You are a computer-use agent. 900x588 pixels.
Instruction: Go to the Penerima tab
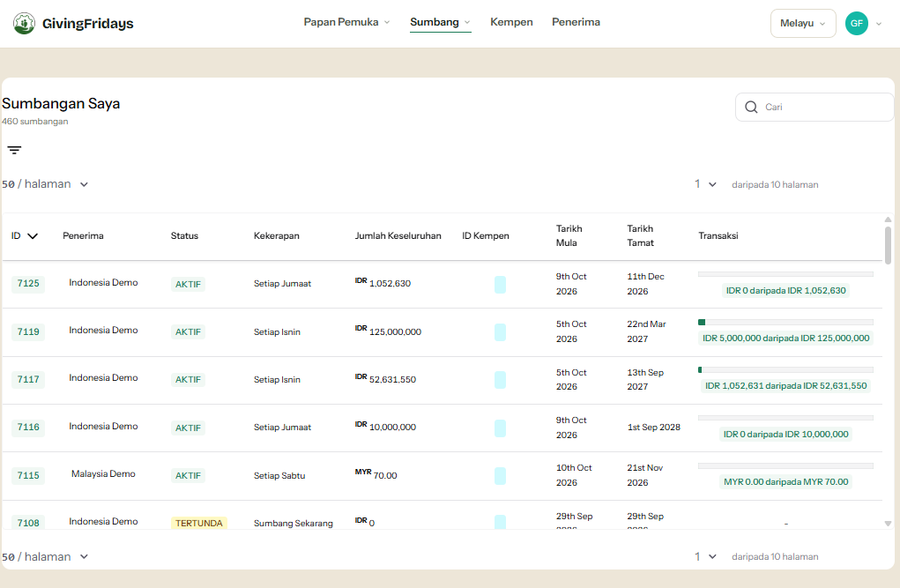[576, 22]
